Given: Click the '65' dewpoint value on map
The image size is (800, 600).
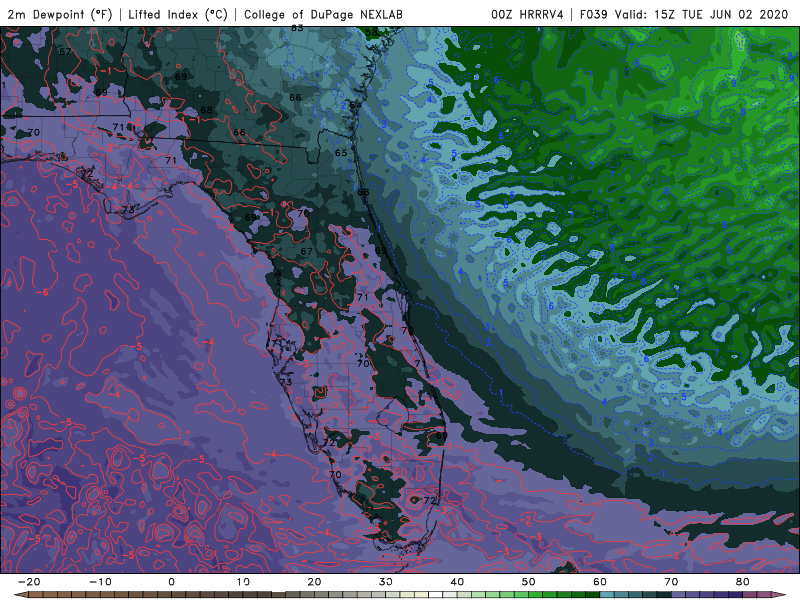Looking at the screenshot, I should coord(341,153).
